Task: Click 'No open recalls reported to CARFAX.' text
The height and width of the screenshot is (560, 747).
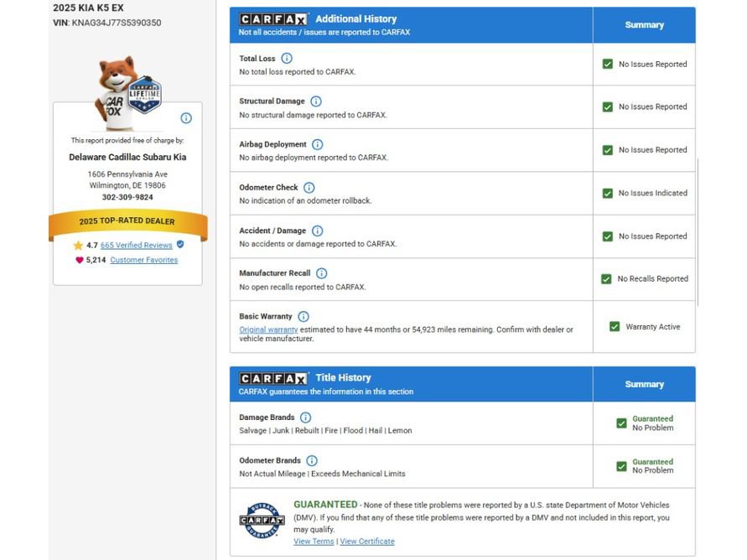Action: [303, 288]
